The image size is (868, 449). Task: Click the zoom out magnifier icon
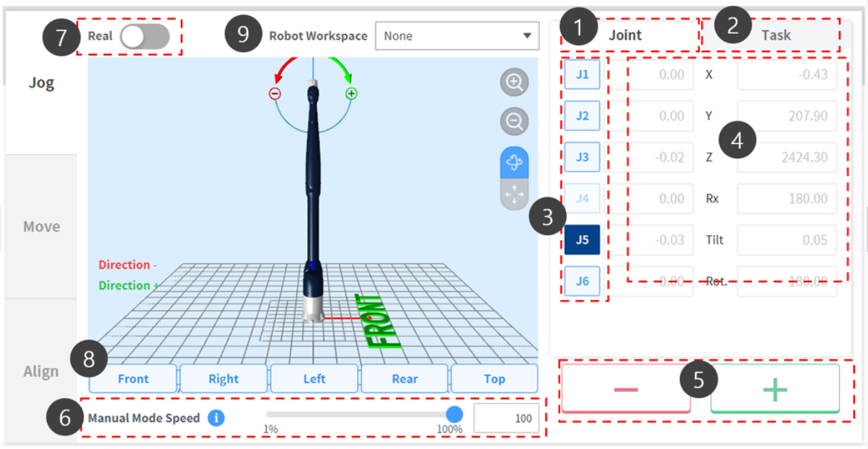coord(514,122)
